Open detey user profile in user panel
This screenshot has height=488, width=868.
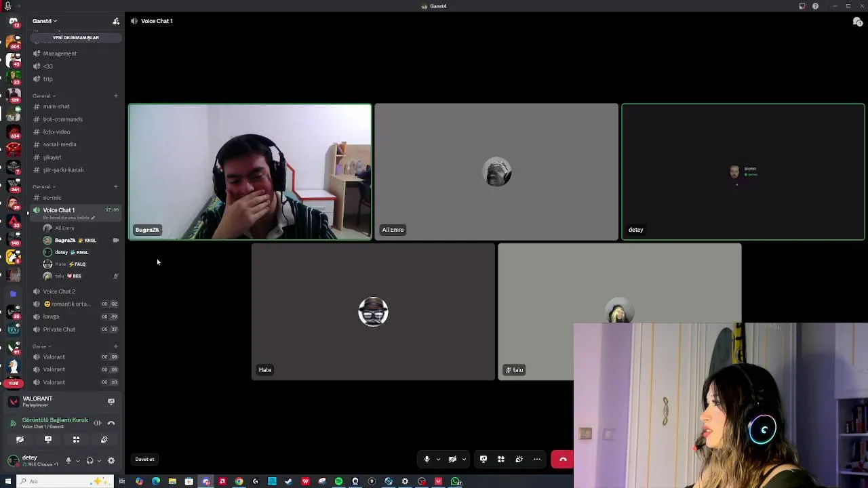point(34,460)
